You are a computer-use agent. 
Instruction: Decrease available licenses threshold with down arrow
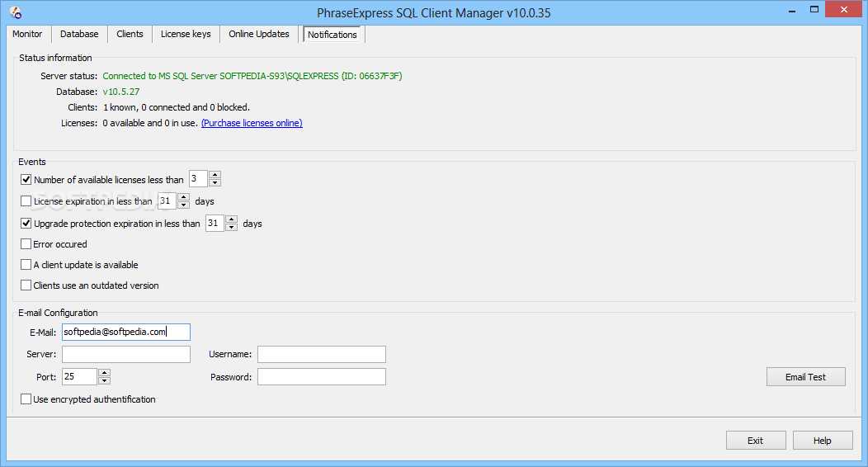tap(215, 182)
